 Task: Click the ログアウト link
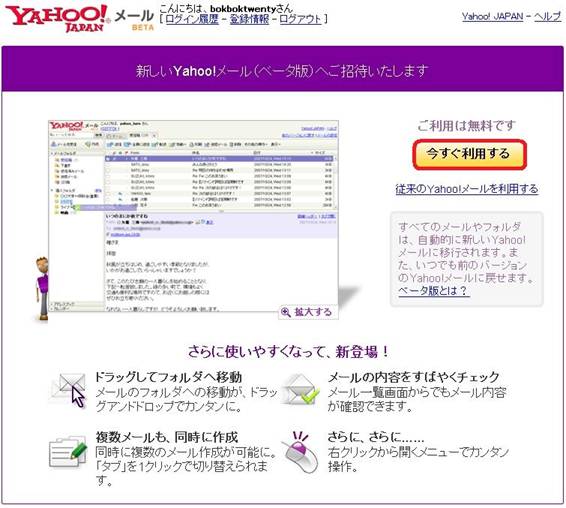pos(300,19)
